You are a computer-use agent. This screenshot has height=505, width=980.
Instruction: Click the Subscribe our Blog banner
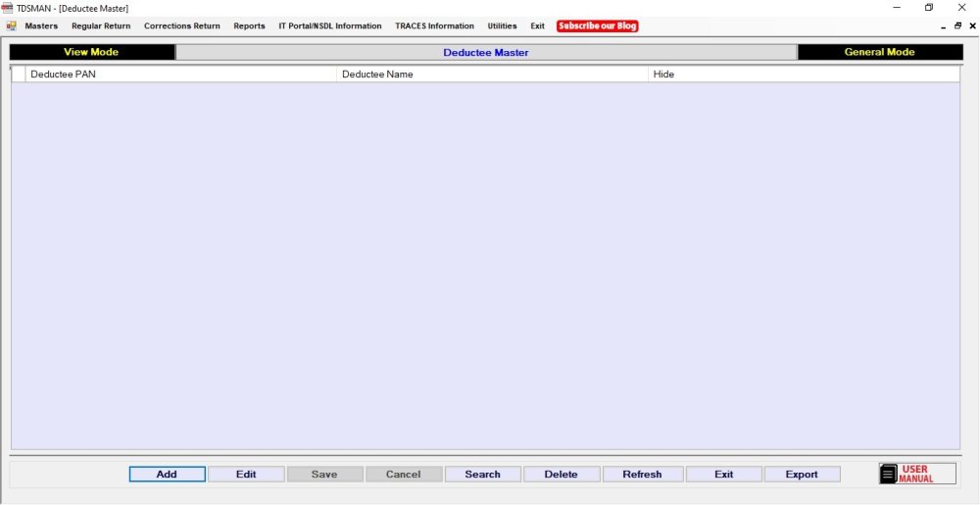coord(598,26)
